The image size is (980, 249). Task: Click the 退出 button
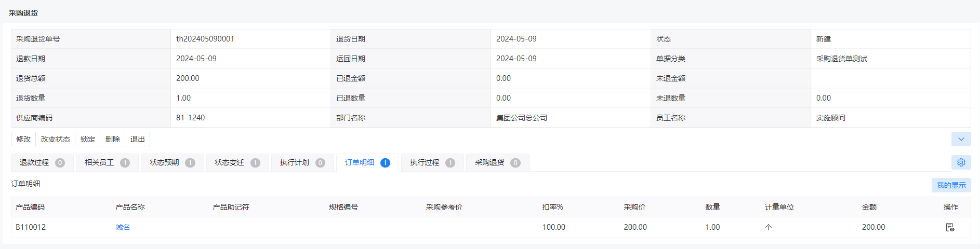pyautogui.click(x=138, y=139)
